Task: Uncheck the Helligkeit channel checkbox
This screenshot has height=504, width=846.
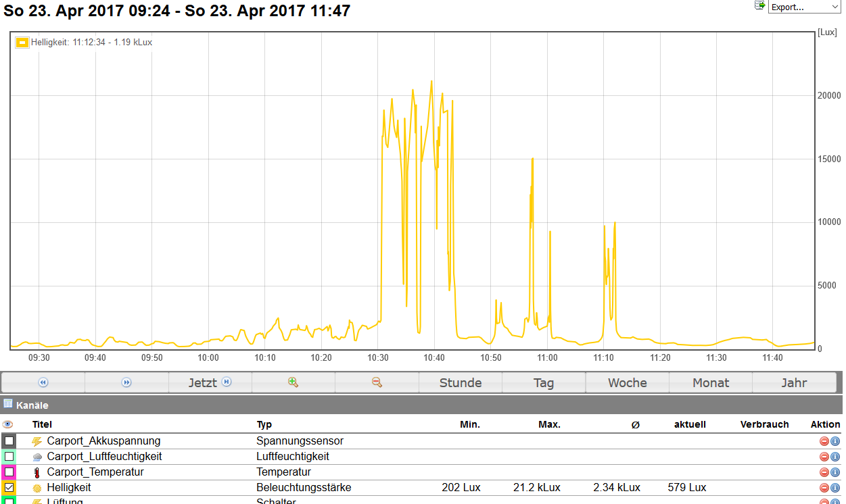Action: pyautogui.click(x=9, y=488)
